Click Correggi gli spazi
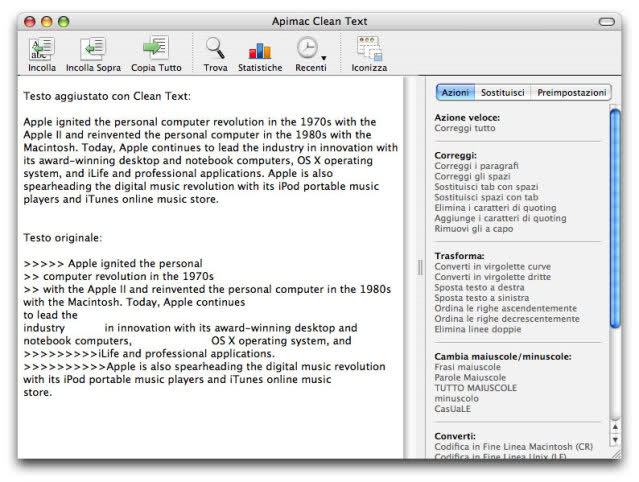 coord(472,176)
